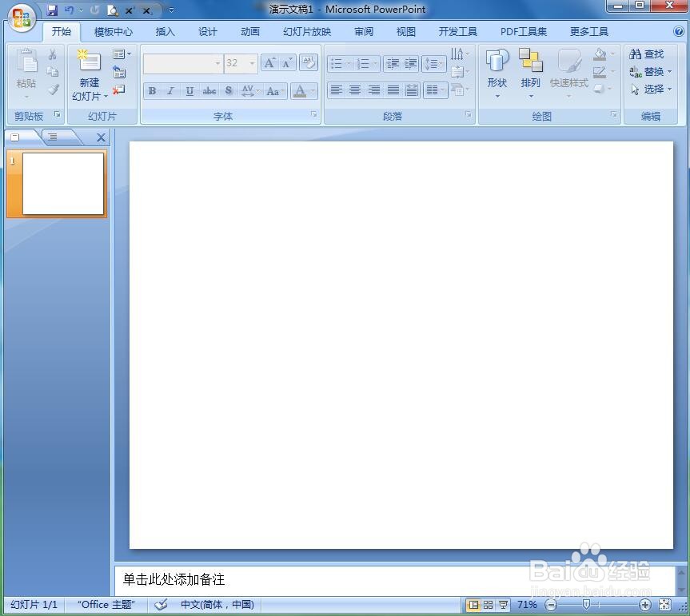The height and width of the screenshot is (616, 690).
Task: Undo the last action
Action: 69,10
